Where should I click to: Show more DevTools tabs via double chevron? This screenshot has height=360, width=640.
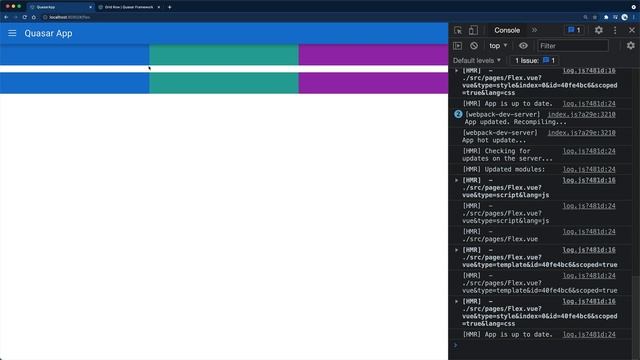point(534,30)
